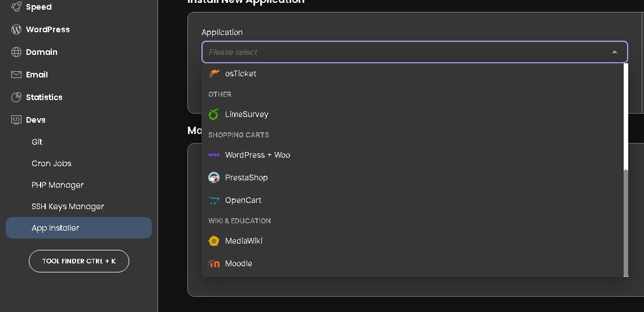
Task: Click the osTicket kangaroo icon
Action: coord(214,73)
